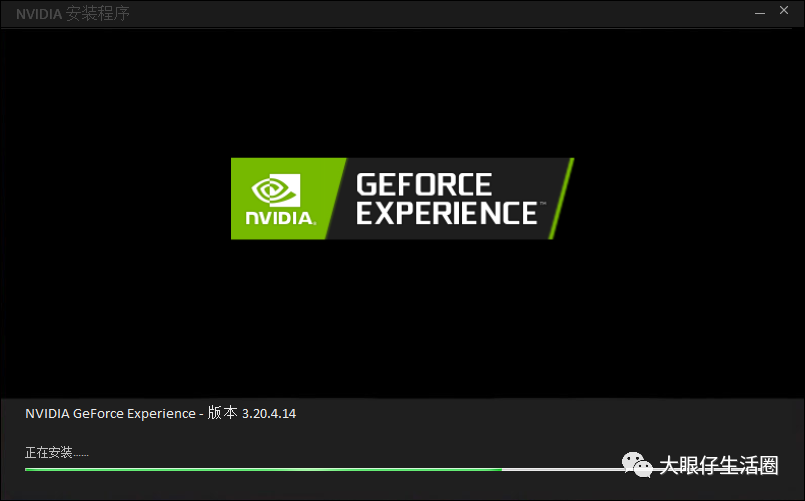Select the 'NVIDIA GeForce Experience - 版本 3.20.4.14' text
This screenshot has width=805, height=501.
161,413
